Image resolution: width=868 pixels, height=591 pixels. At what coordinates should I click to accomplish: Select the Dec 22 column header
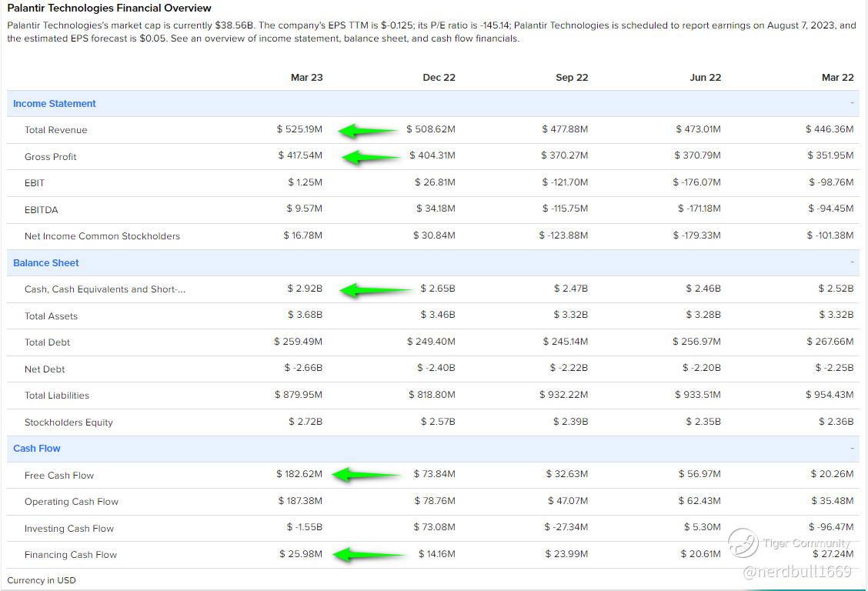click(x=439, y=78)
